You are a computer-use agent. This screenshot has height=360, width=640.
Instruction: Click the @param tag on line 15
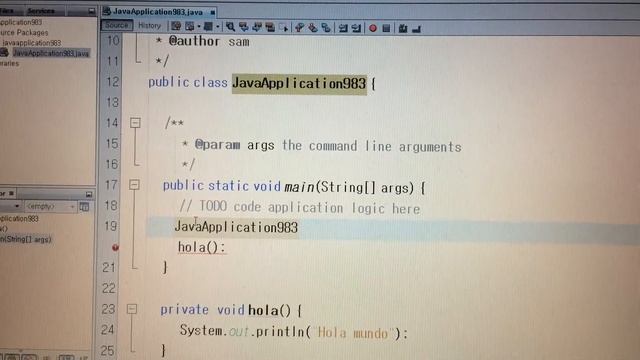217,145
